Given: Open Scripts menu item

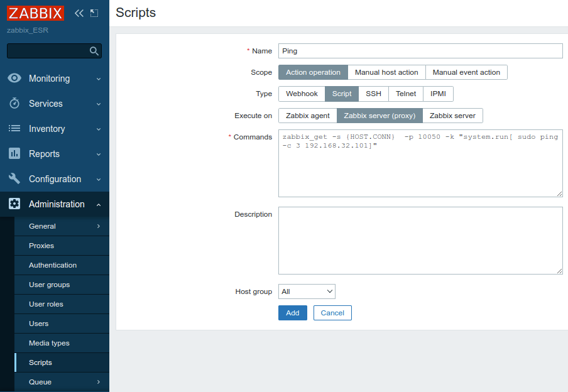Looking at the screenshot, I should coord(62,362).
